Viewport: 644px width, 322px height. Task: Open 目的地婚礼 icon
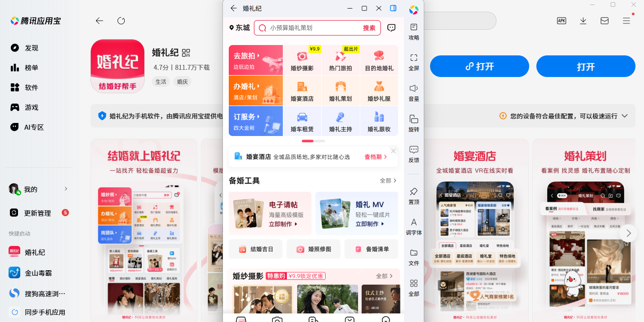coord(379,61)
